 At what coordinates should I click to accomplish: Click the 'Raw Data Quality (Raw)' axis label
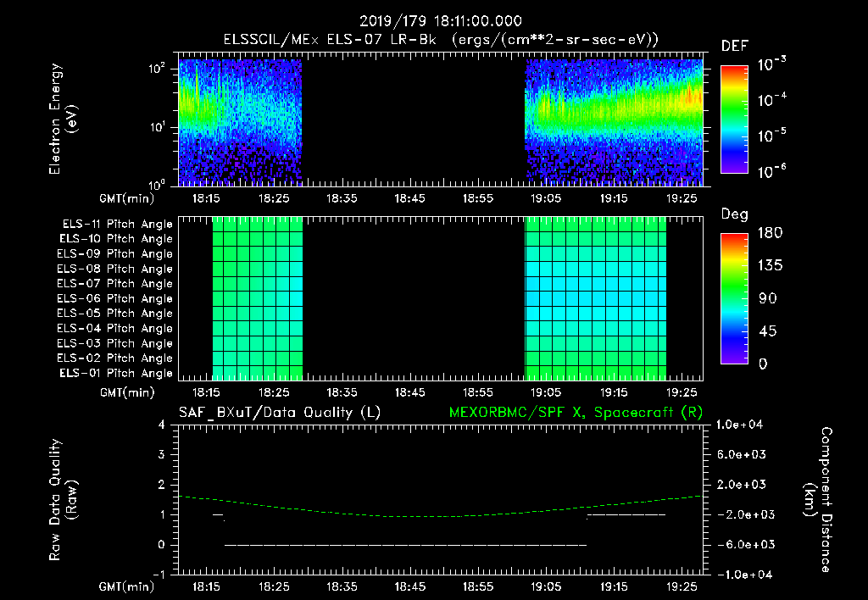(x=63, y=500)
